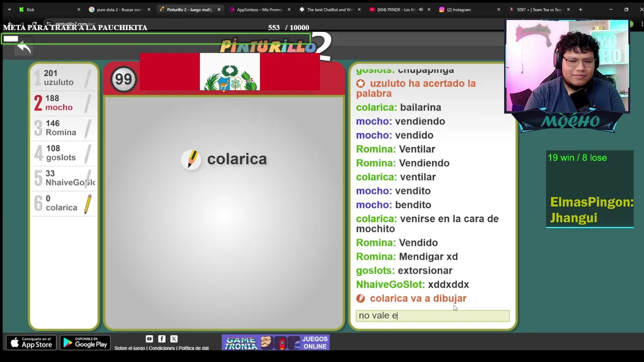Open the YouTube social icon in footer
The width and height of the screenshot is (644, 362).
tap(149, 339)
